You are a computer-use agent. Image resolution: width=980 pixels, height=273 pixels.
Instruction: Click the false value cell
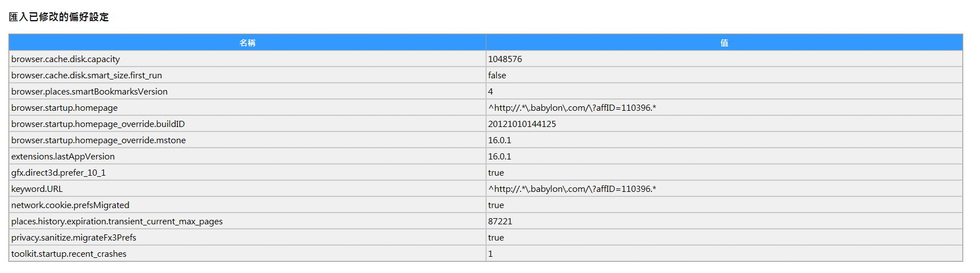[x=497, y=76]
